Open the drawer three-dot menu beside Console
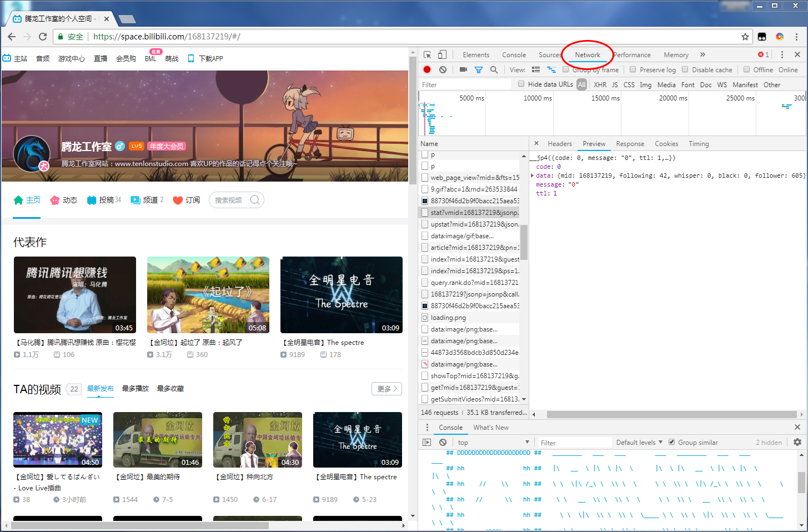The height and width of the screenshot is (532, 808). (x=427, y=427)
